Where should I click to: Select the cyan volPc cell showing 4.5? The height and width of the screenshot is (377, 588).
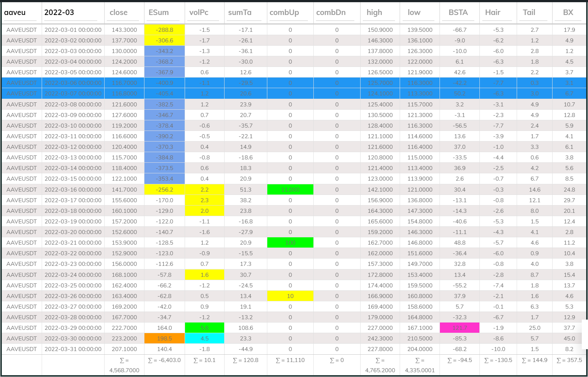tap(204, 339)
